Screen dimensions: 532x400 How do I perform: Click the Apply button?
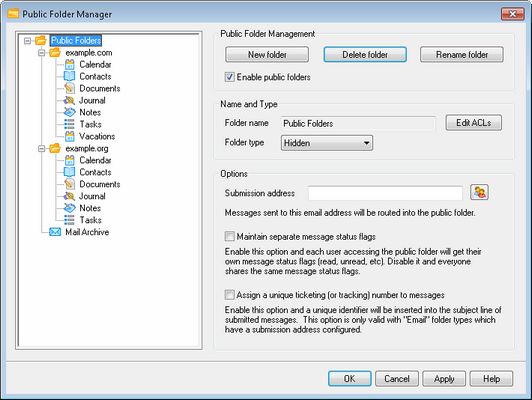point(444,379)
